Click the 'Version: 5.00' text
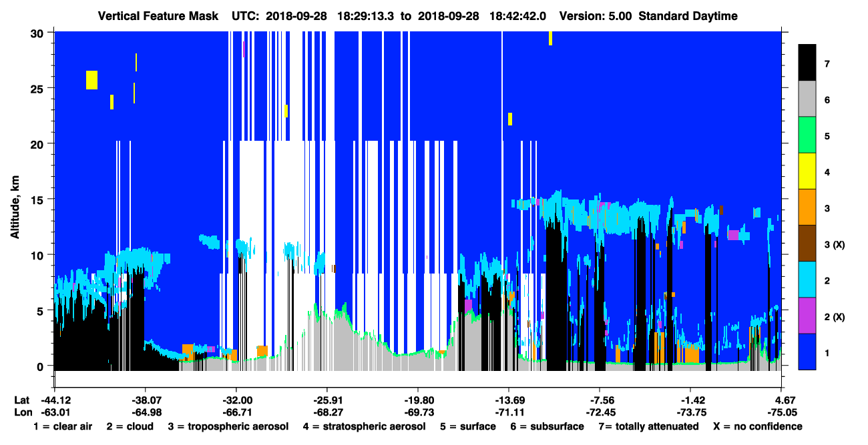This screenshot has width=868, height=445. (x=596, y=15)
